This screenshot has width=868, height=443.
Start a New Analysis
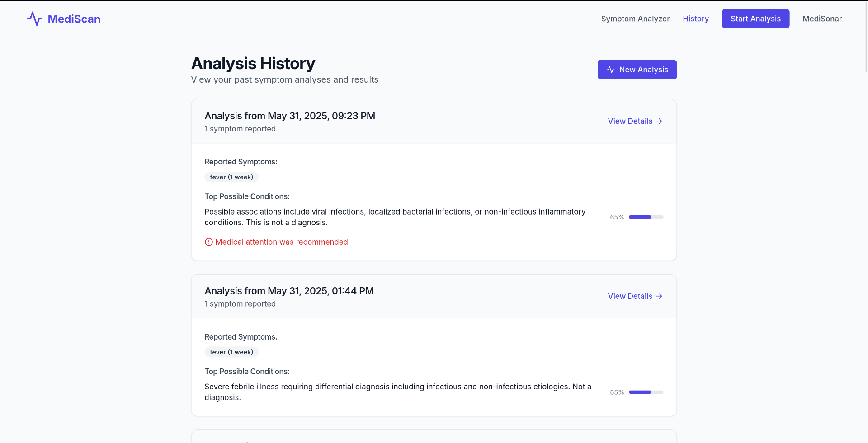[x=637, y=70]
